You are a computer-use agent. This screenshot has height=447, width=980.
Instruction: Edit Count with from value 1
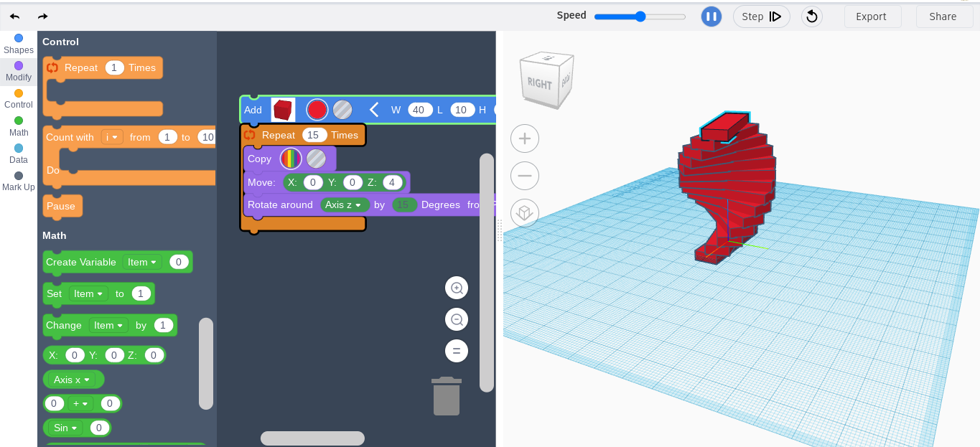pyautogui.click(x=167, y=137)
